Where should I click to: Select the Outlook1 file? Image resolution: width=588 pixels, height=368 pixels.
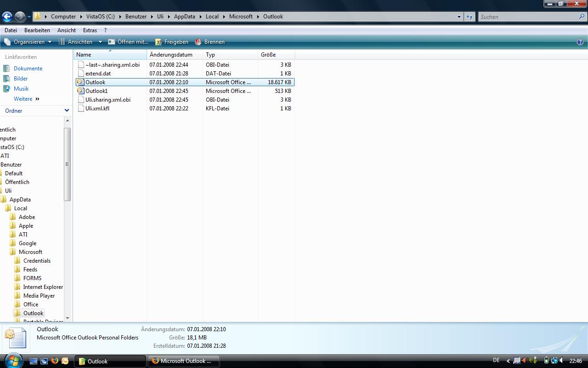[x=96, y=91]
